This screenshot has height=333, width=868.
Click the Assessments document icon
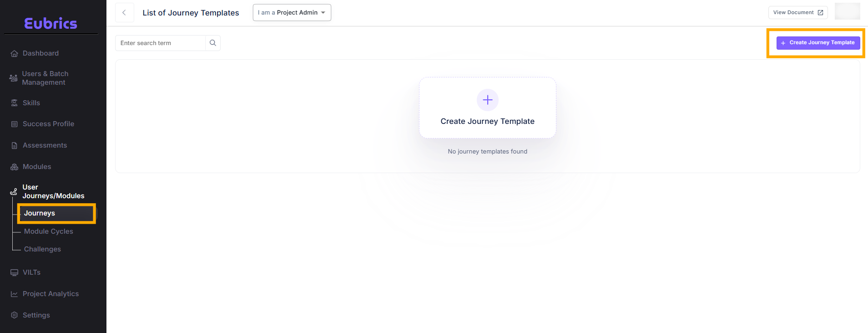point(14,145)
